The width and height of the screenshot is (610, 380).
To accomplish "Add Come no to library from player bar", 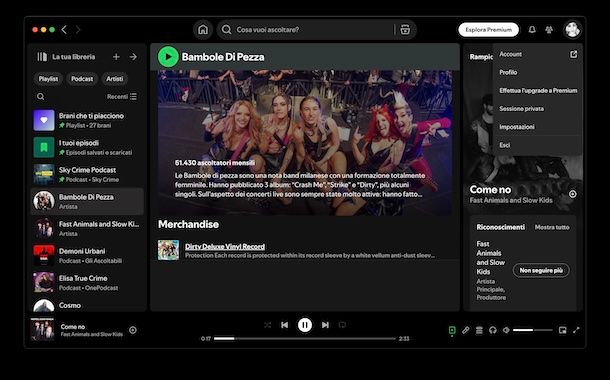I will (x=133, y=330).
